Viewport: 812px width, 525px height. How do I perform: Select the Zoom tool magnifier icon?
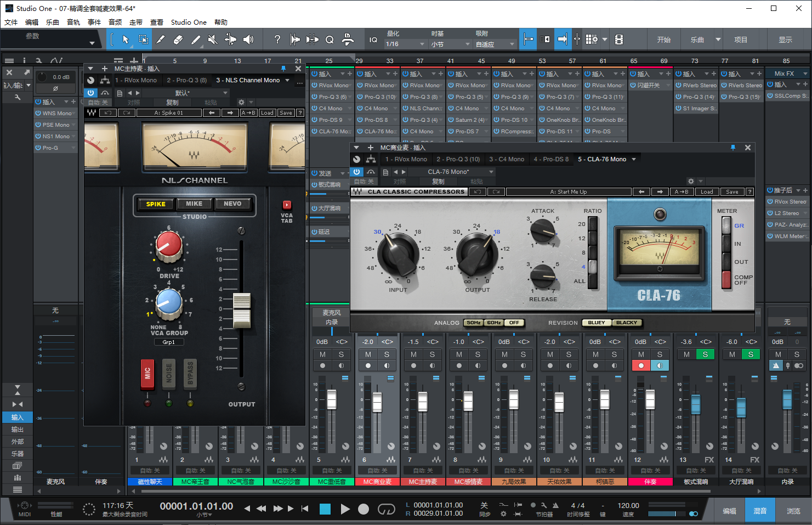(x=330, y=39)
